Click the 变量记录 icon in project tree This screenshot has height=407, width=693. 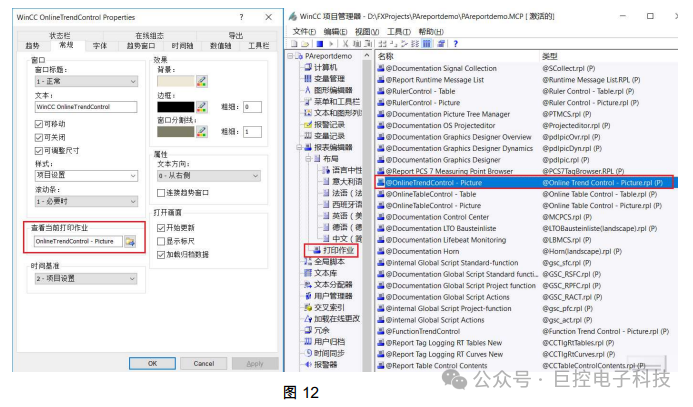coord(308,136)
